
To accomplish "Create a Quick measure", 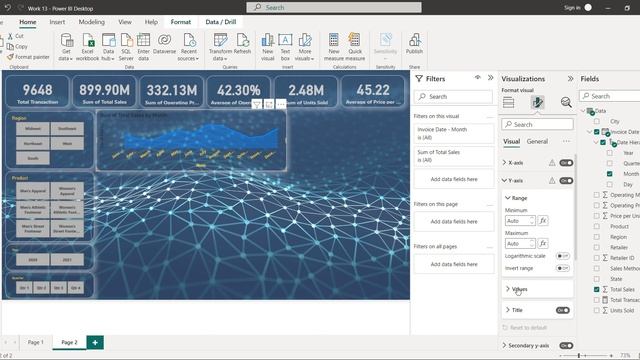I will [x=355, y=47].
